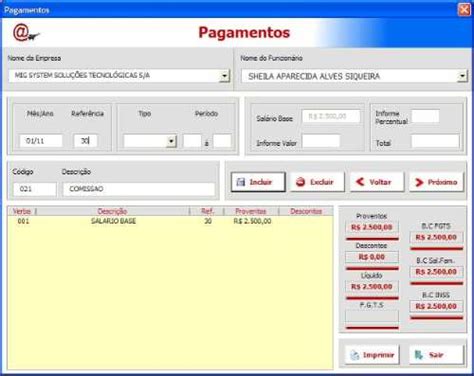474x376 pixels.
Task: Click the Líquido total value
Action: [x=372, y=287]
